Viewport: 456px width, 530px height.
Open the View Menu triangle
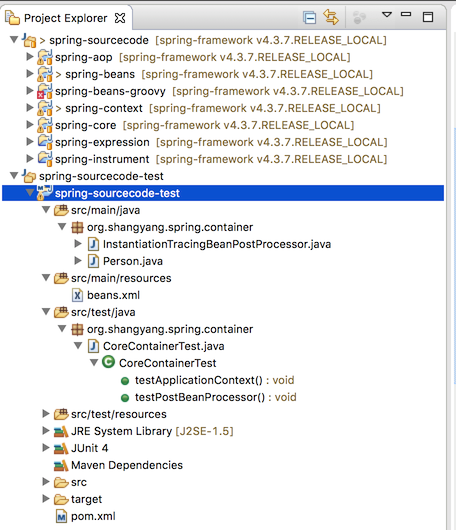click(387, 15)
